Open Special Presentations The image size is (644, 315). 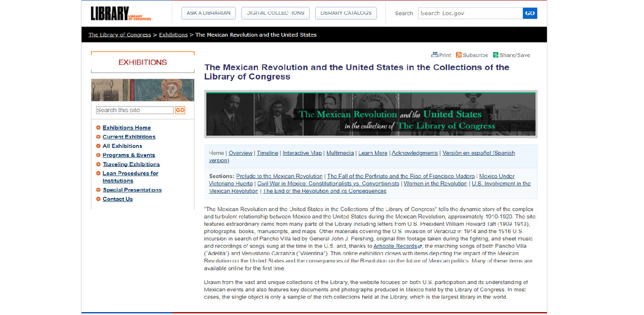pyautogui.click(x=132, y=190)
